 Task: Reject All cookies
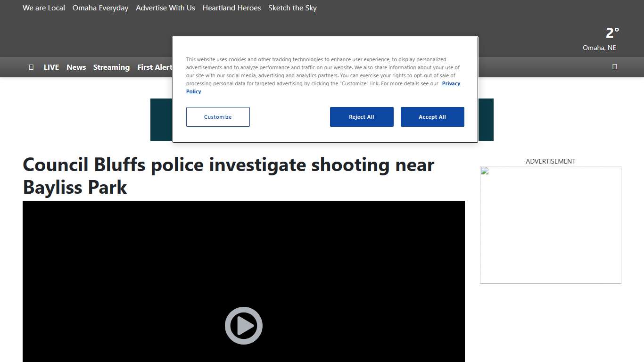[x=361, y=117]
